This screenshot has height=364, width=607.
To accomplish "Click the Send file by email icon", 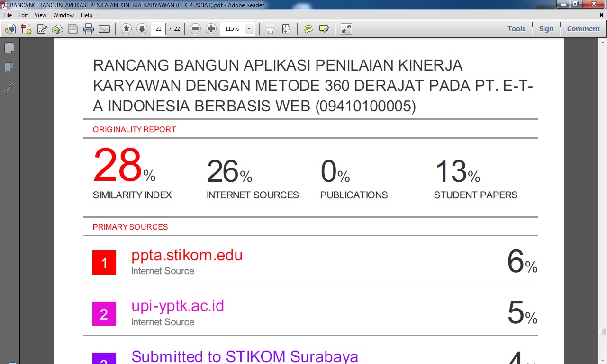I will tap(104, 29).
